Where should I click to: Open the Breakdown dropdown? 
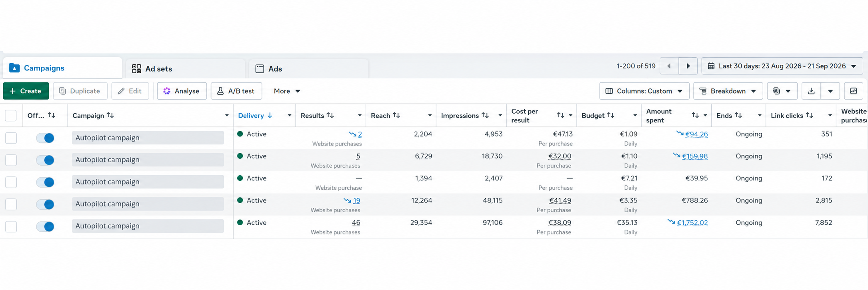pos(728,91)
